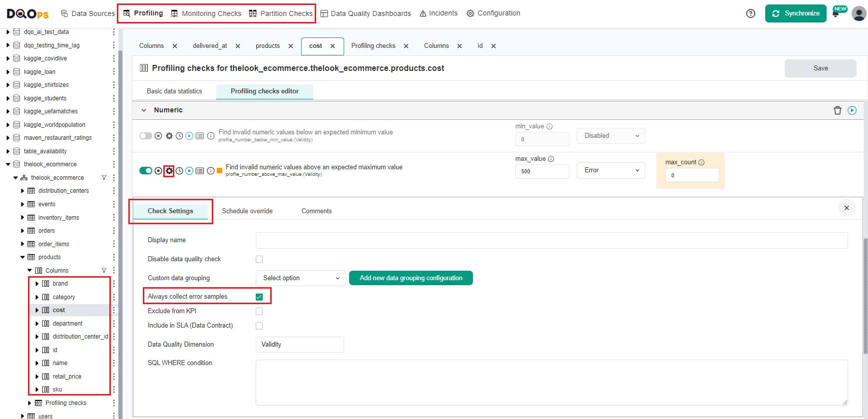
Task: Click the max_count input field
Action: pyautogui.click(x=692, y=175)
